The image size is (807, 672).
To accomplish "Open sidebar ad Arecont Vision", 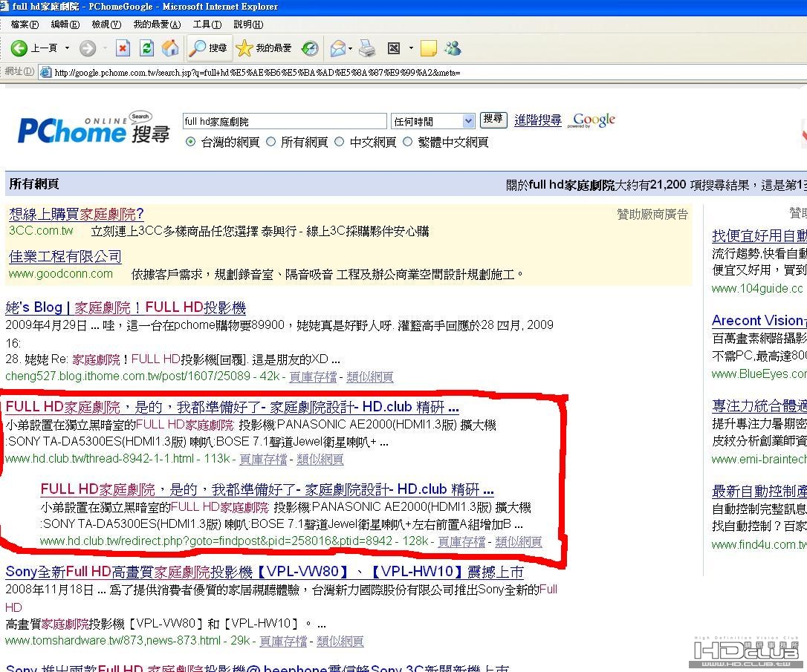I will tap(759, 321).
